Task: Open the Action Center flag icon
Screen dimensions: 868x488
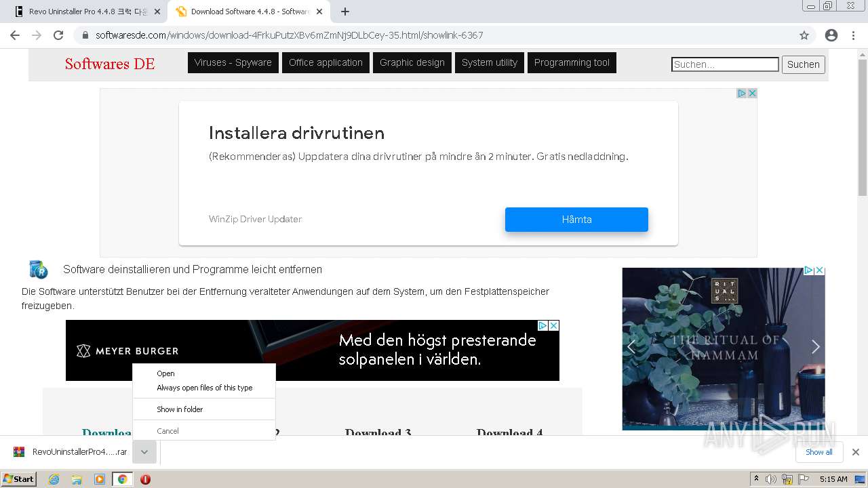Action: [x=802, y=479]
